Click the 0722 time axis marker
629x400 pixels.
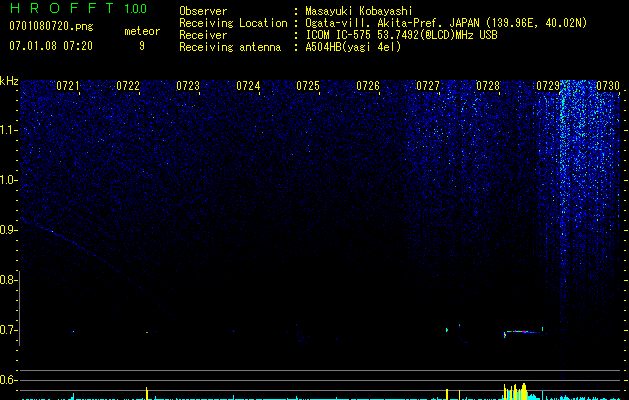coord(128,86)
